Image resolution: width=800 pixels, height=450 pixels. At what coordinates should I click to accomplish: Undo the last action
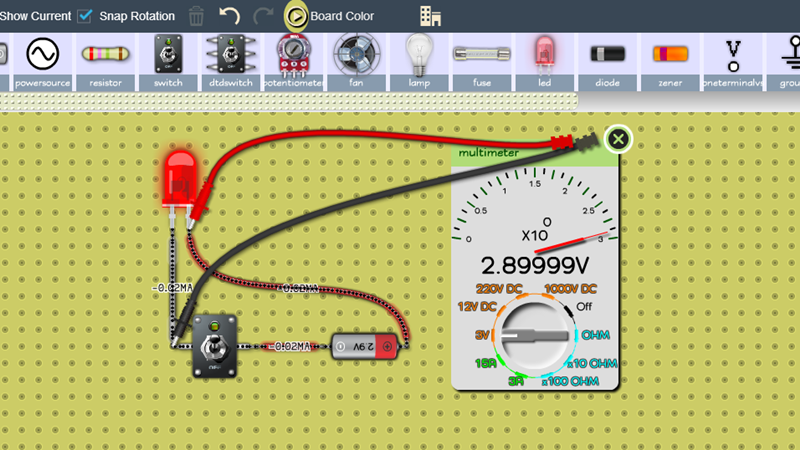coord(230,16)
